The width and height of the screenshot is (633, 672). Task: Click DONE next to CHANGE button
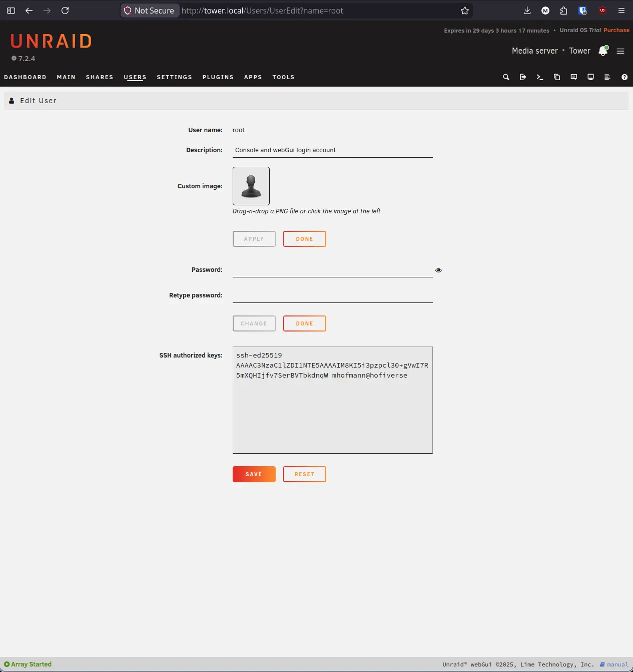(305, 323)
